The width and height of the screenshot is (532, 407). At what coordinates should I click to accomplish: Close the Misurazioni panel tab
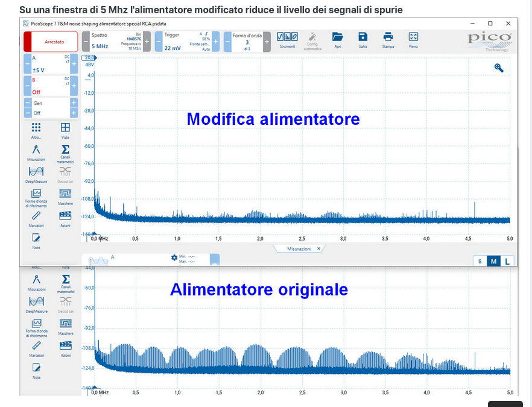click(x=318, y=248)
